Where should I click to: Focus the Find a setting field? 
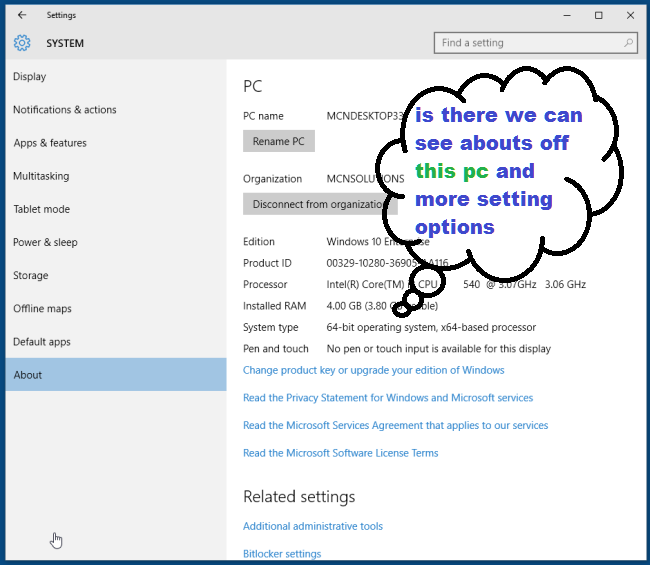pyautogui.click(x=536, y=43)
